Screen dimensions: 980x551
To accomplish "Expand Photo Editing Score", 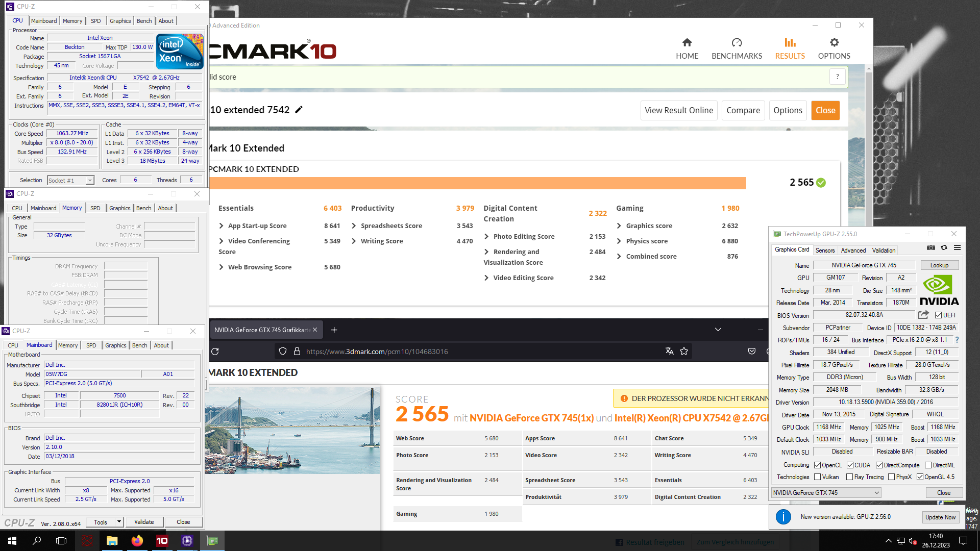I will [486, 236].
